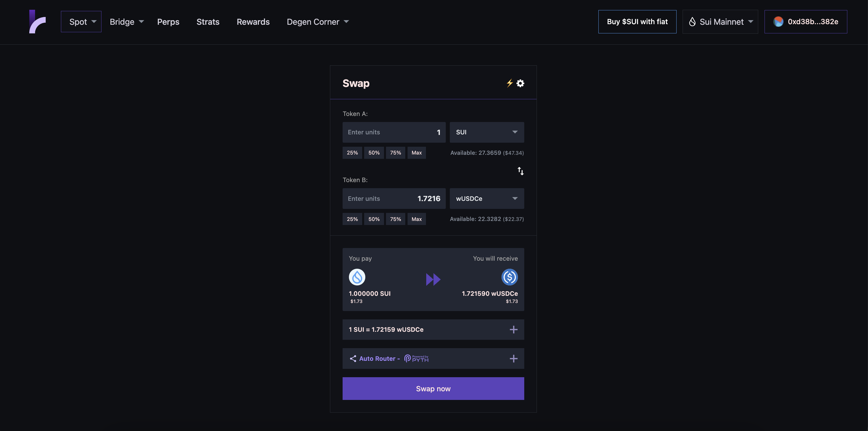Click the lightning bolt fast mode icon

(x=510, y=83)
